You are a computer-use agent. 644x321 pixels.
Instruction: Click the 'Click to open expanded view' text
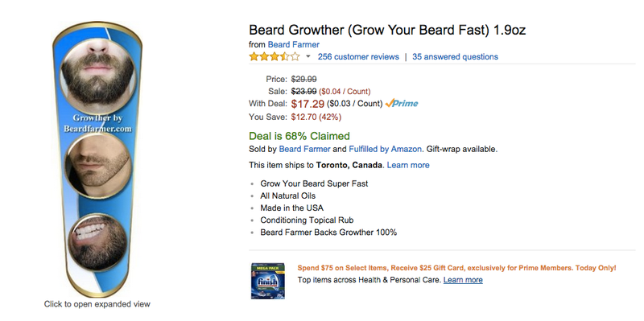(97, 304)
